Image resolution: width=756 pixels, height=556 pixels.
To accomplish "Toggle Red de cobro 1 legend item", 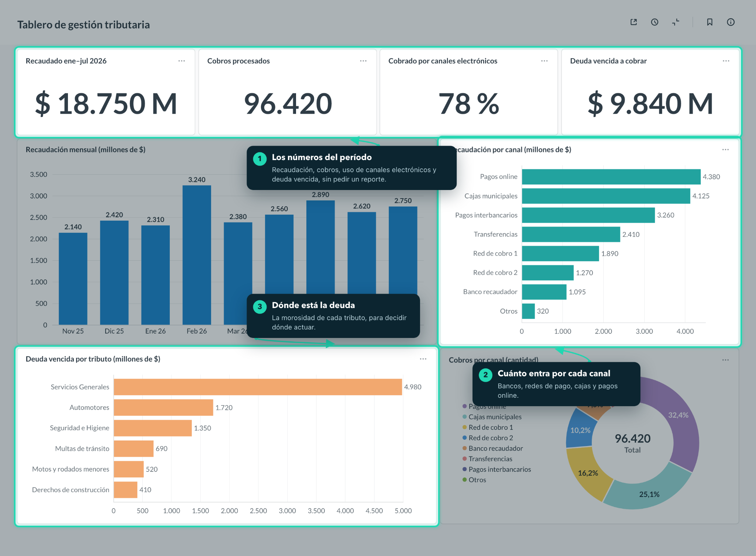I will pos(488,427).
